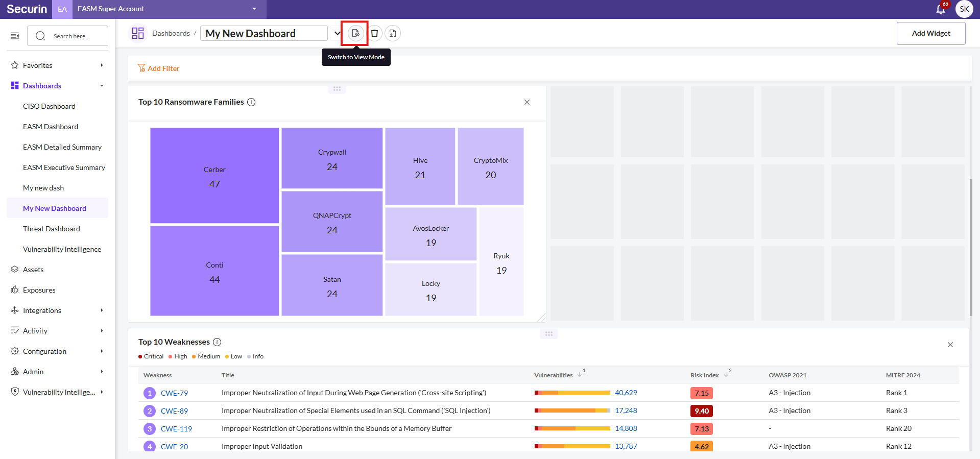Click the dashboards grid icon in breadcrumb

[138, 33]
